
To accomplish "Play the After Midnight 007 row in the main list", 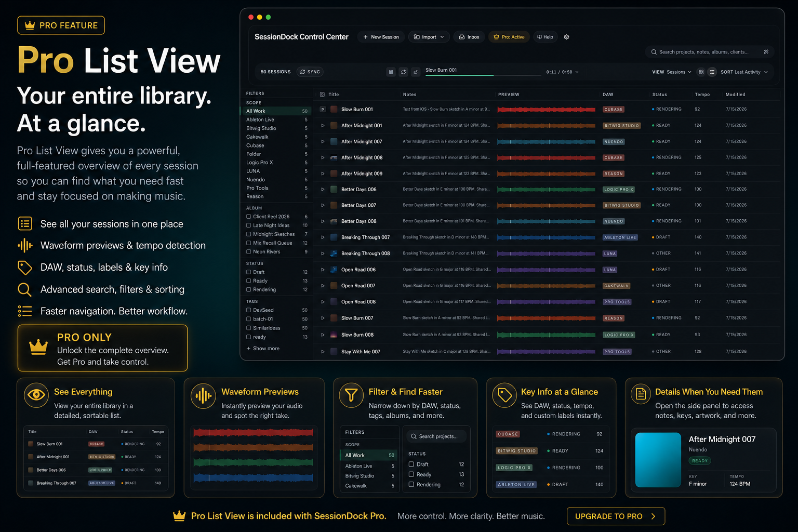I will [323, 141].
